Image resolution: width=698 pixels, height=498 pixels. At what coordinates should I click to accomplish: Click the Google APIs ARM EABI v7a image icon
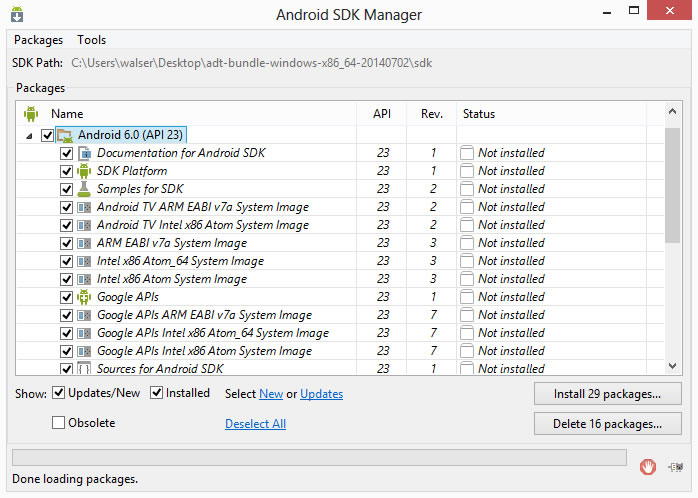(x=84, y=315)
